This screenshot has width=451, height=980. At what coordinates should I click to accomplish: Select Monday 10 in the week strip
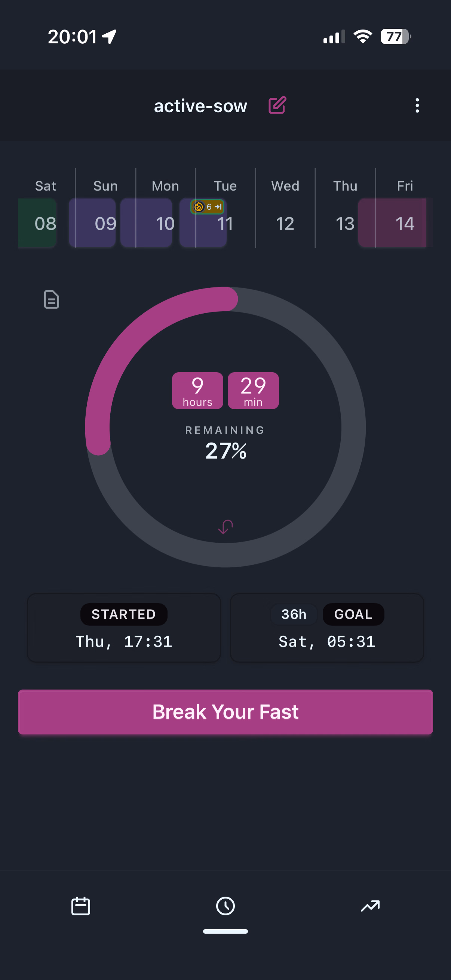coord(165,223)
